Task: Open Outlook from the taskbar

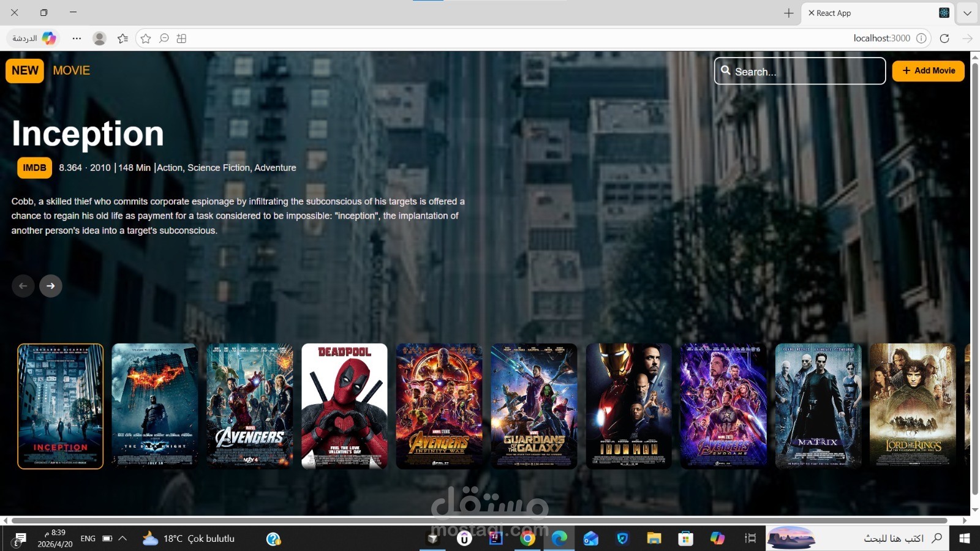Action: (590, 538)
